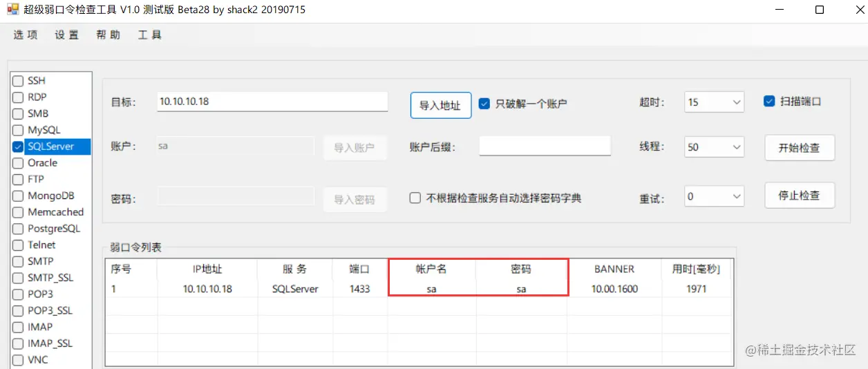Maximize the application window

coord(819,10)
